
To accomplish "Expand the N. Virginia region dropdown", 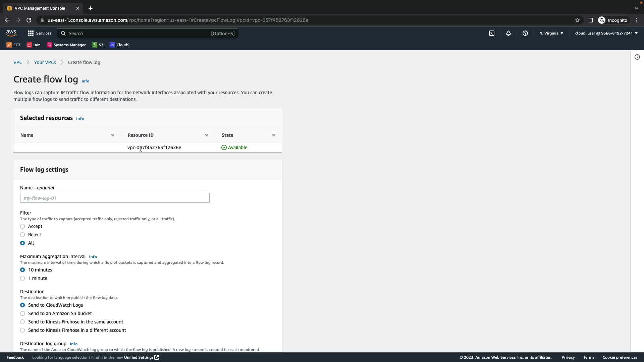I will tap(551, 33).
